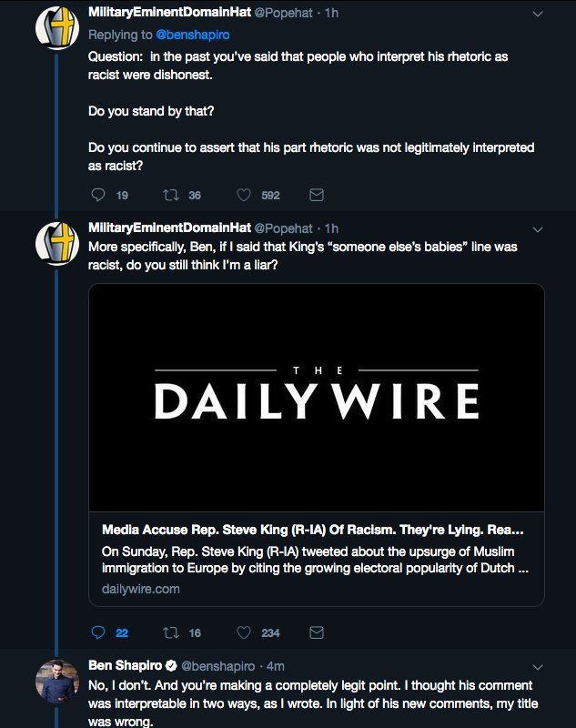Open the @benshapiro mention link

(193, 35)
